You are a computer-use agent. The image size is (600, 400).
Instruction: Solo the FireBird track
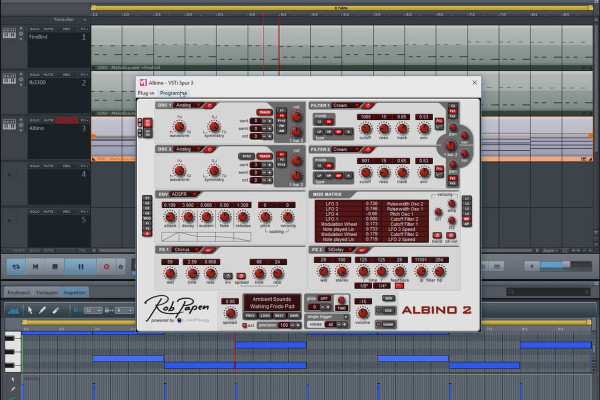[35, 29]
